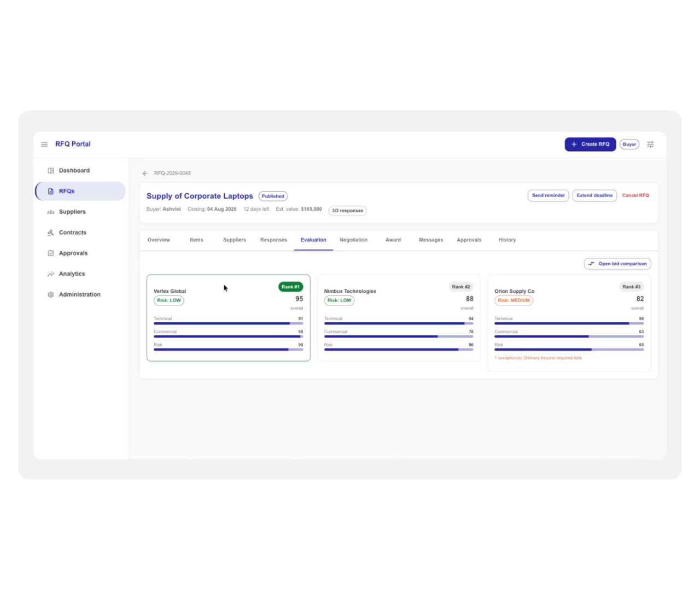Click the Extend deadline button

594,195
